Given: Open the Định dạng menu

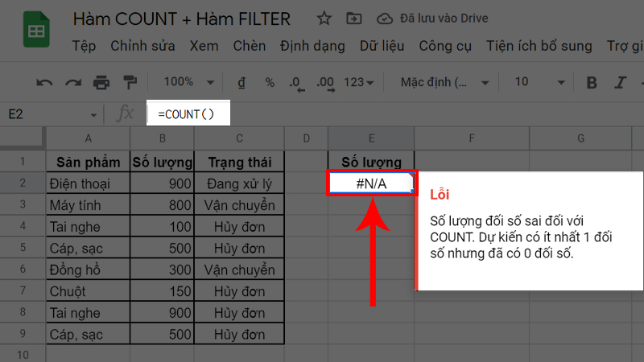Looking at the screenshot, I should [x=312, y=46].
